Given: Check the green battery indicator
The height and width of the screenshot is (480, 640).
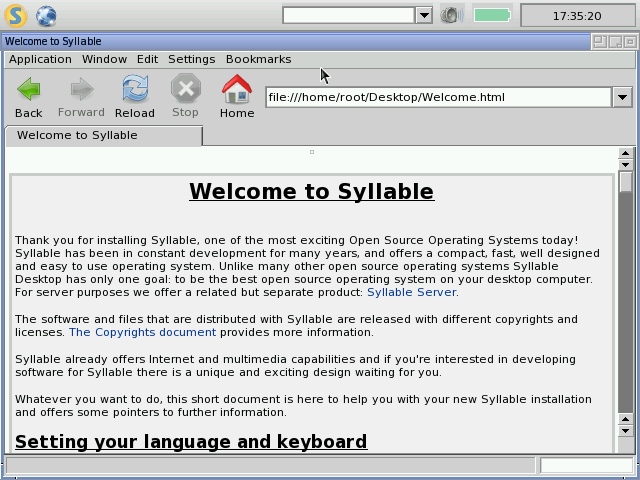Looking at the screenshot, I should (x=492, y=16).
